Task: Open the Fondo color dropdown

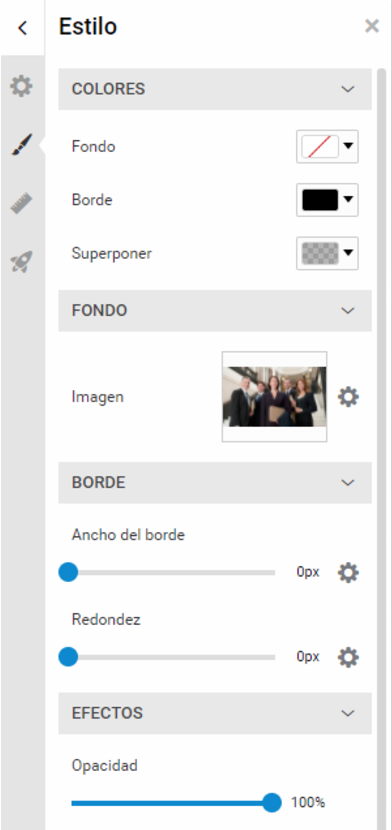Action: [327, 147]
